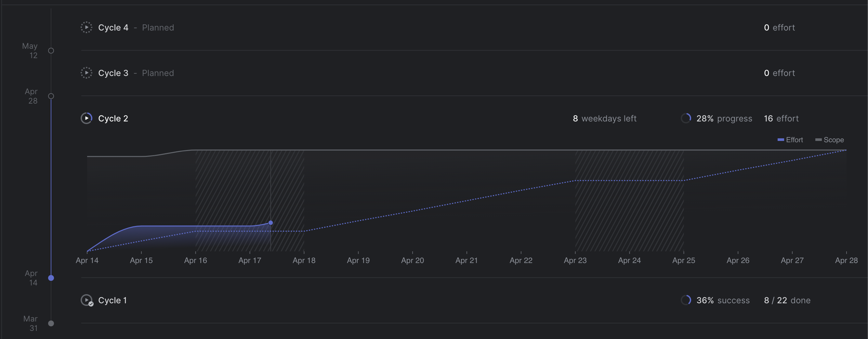Select the May 12 timeline marker
This screenshot has width=868, height=339.
51,51
